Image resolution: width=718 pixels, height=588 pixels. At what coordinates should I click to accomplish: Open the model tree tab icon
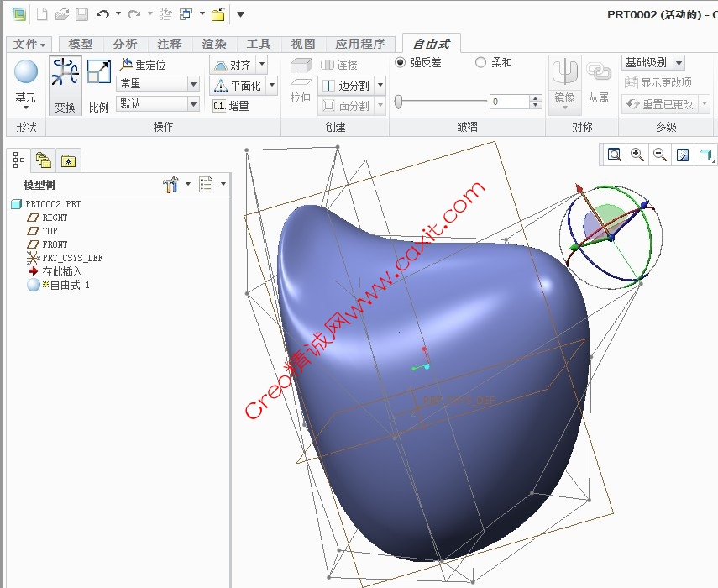[x=18, y=160]
